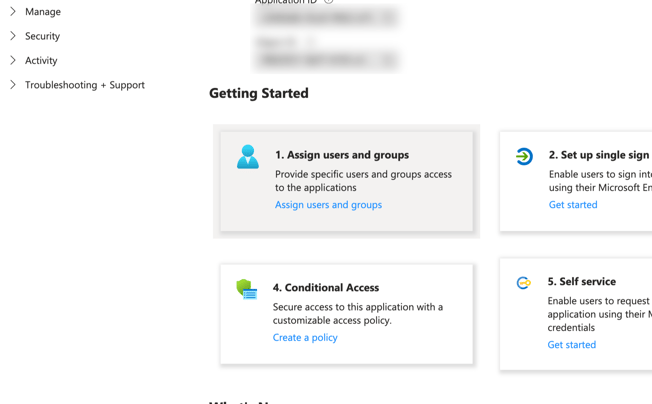Click the 'Create a policy' link
This screenshot has width=652, height=404.
[x=305, y=338]
